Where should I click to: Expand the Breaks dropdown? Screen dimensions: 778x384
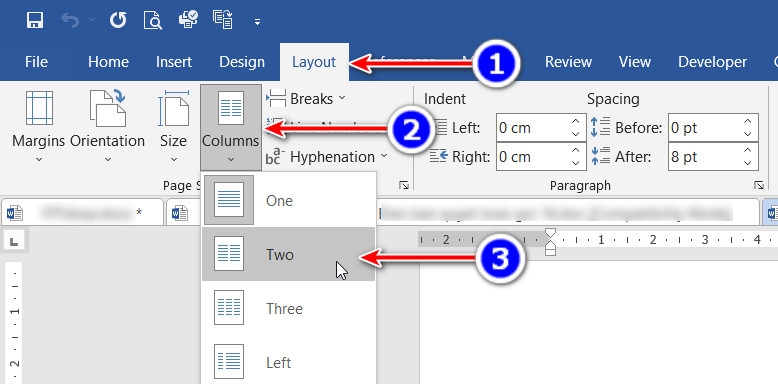[x=306, y=99]
